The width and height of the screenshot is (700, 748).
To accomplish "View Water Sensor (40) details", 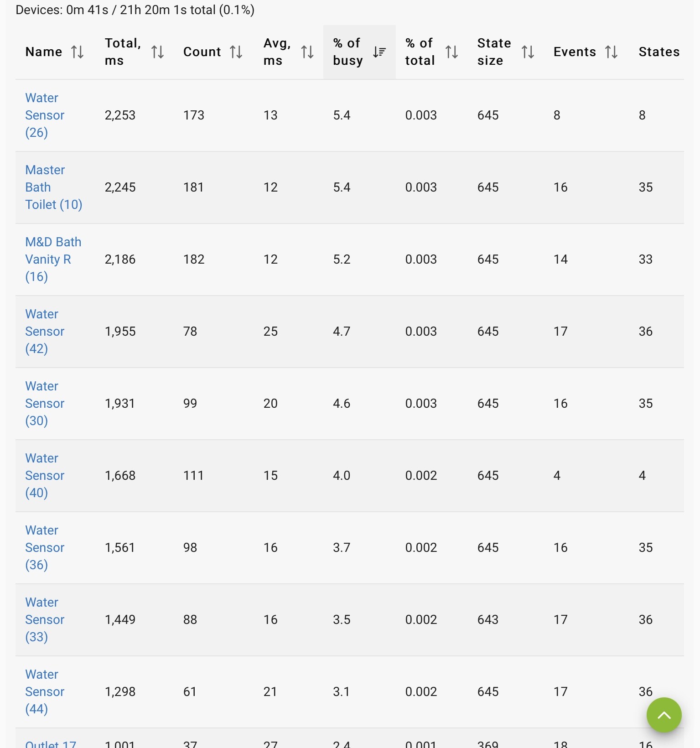I will pos(45,475).
